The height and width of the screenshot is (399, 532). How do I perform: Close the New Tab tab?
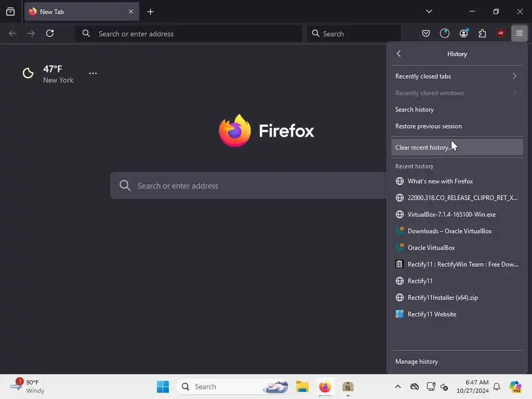(x=130, y=11)
